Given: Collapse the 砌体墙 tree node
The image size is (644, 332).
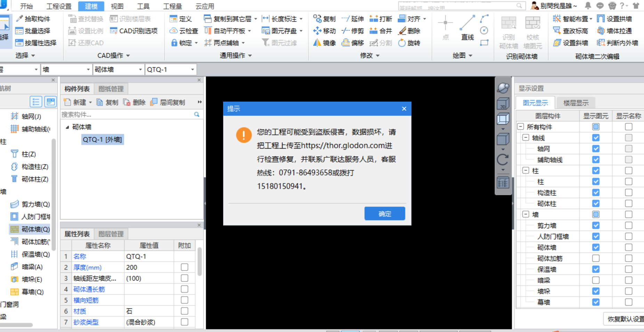Looking at the screenshot, I should [x=67, y=127].
